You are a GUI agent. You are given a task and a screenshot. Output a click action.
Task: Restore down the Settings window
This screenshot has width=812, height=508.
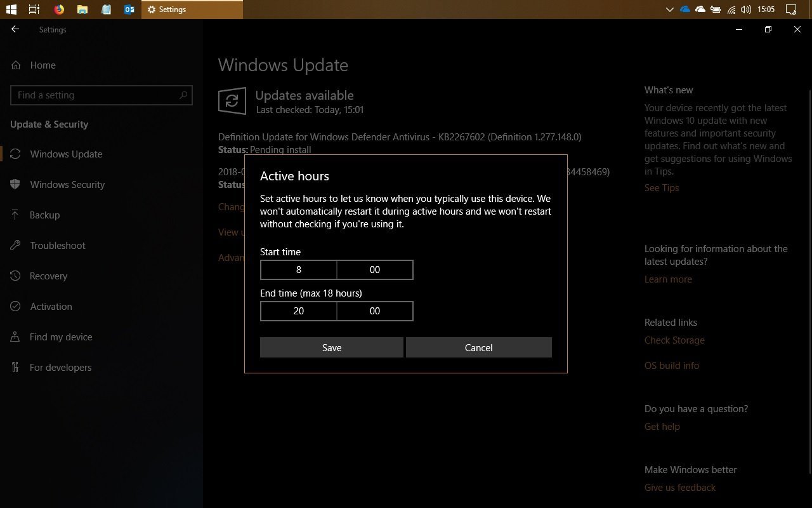[x=768, y=29]
